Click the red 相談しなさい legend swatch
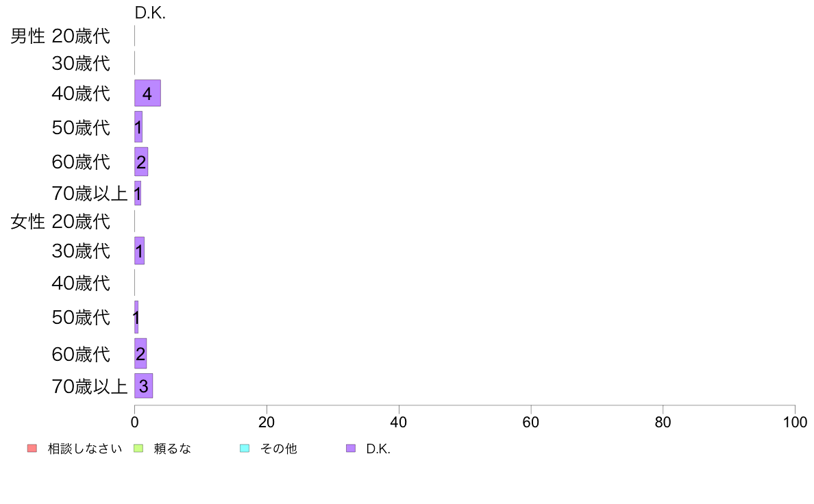The height and width of the screenshot is (504, 814). pos(32,449)
